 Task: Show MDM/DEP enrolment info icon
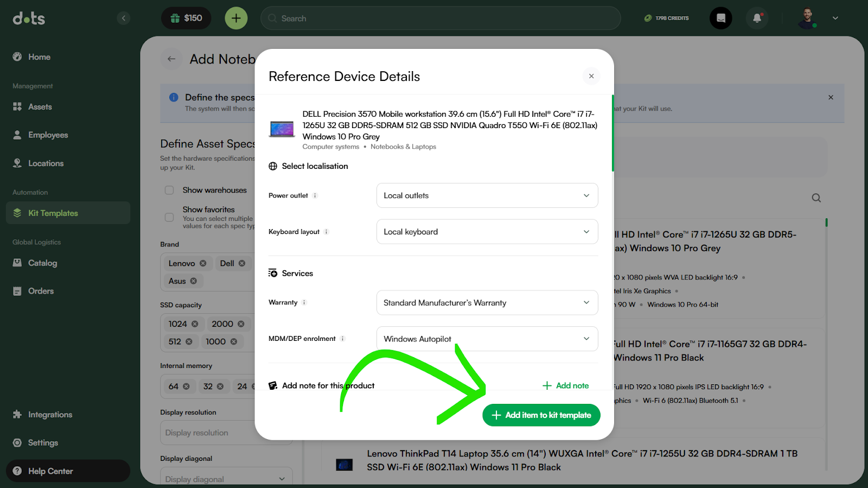tap(342, 339)
